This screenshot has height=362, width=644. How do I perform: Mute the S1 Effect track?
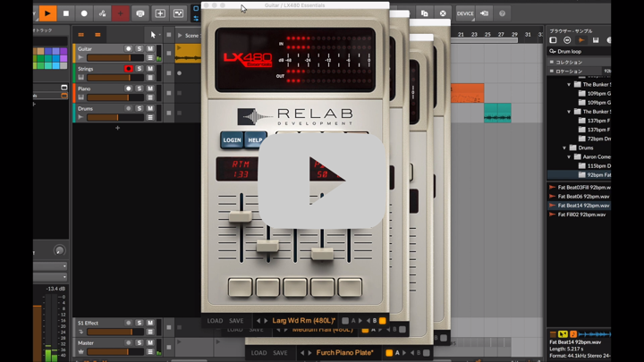(150, 323)
